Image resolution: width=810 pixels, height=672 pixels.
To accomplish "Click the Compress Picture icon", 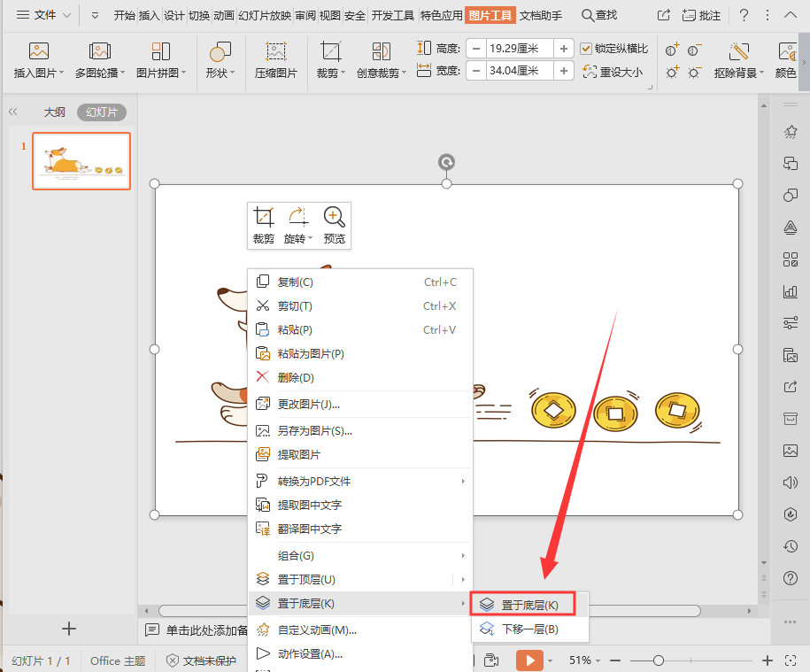I will click(x=276, y=52).
